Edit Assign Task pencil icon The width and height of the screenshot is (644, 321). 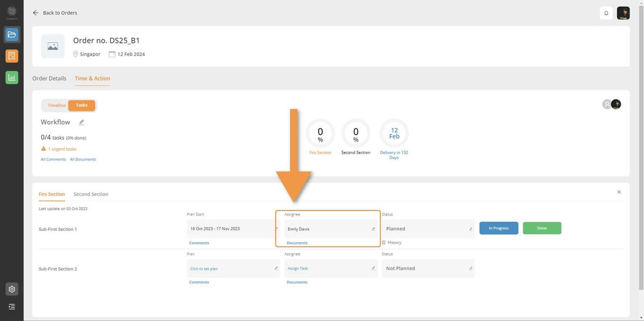click(373, 268)
